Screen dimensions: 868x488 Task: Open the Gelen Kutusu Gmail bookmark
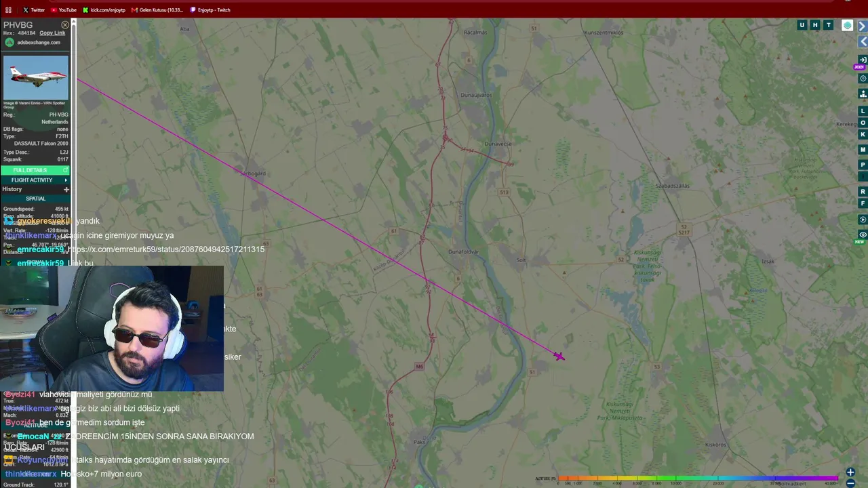pyautogui.click(x=157, y=10)
